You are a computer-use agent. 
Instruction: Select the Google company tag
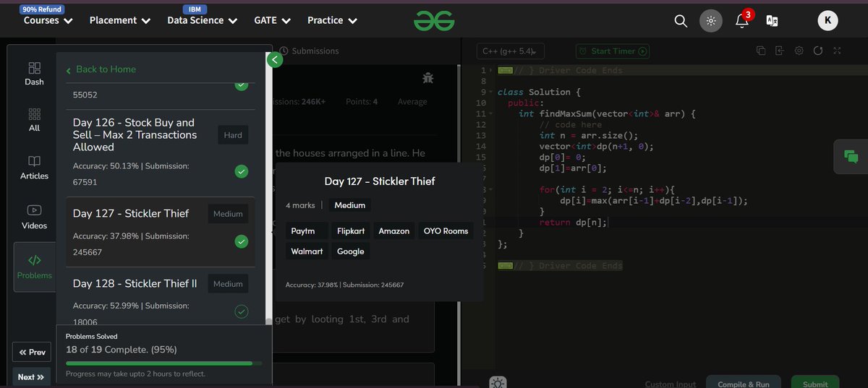(x=351, y=251)
